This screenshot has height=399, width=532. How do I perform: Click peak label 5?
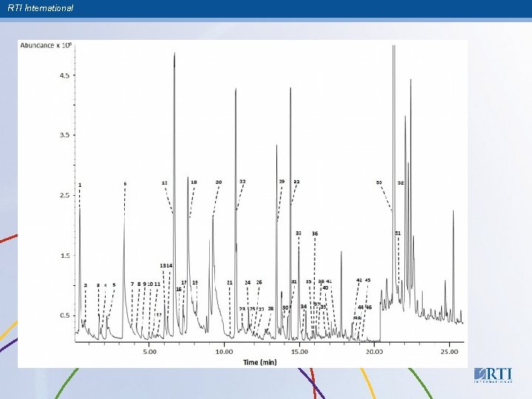pyautogui.click(x=114, y=285)
